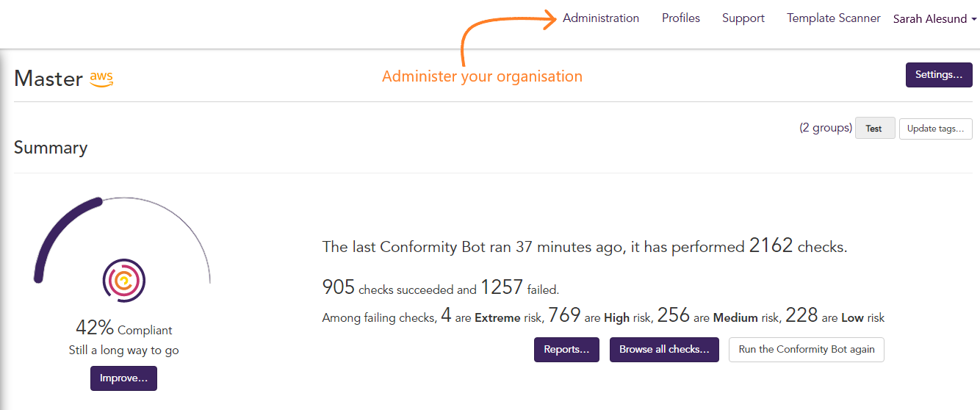Screen dimensions: 980x410
Task: Open the Sarah Alesund user dropdown
Action: click(934, 19)
